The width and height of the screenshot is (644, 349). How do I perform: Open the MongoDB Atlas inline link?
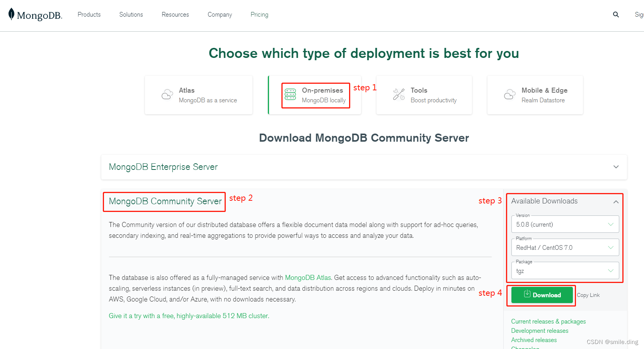click(x=308, y=278)
